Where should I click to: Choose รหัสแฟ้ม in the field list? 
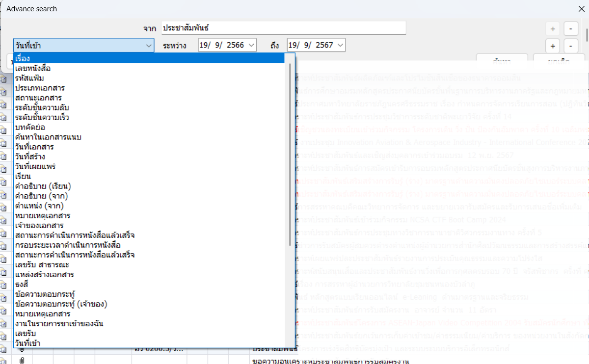point(149,78)
